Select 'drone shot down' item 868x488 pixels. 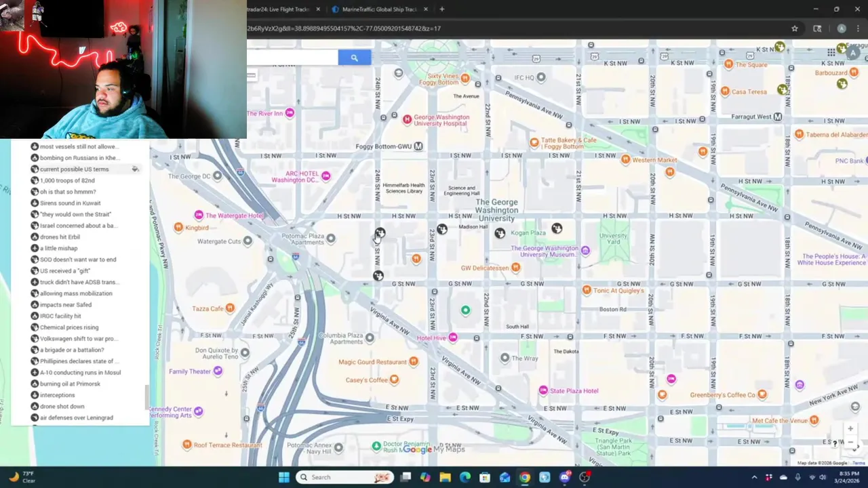coord(62,407)
